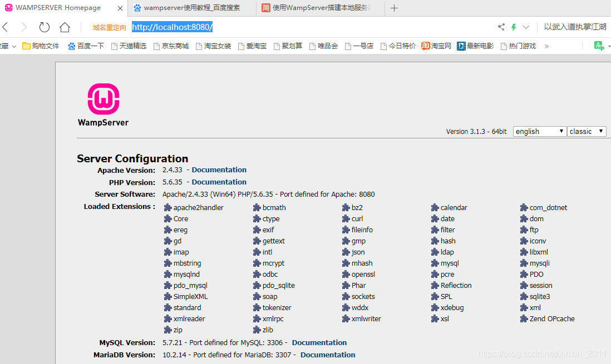The width and height of the screenshot is (611, 364).
Task: Click the Reflection extension text
Action: [456, 285]
